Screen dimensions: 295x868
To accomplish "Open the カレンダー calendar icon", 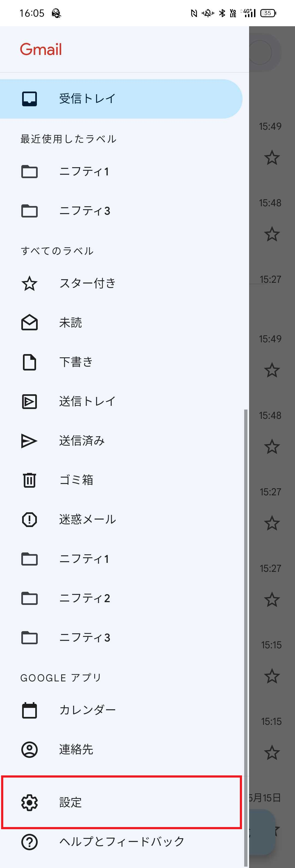I will pos(29,710).
